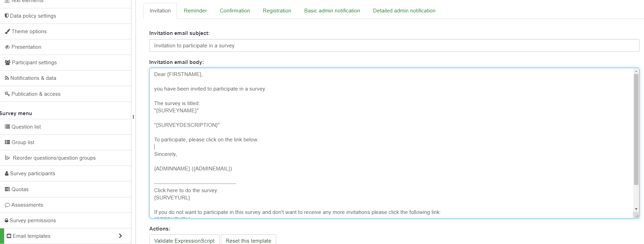The image size is (644, 244).
Task: Open Reorder questions/question groups menu item
Action: [x=54, y=158]
